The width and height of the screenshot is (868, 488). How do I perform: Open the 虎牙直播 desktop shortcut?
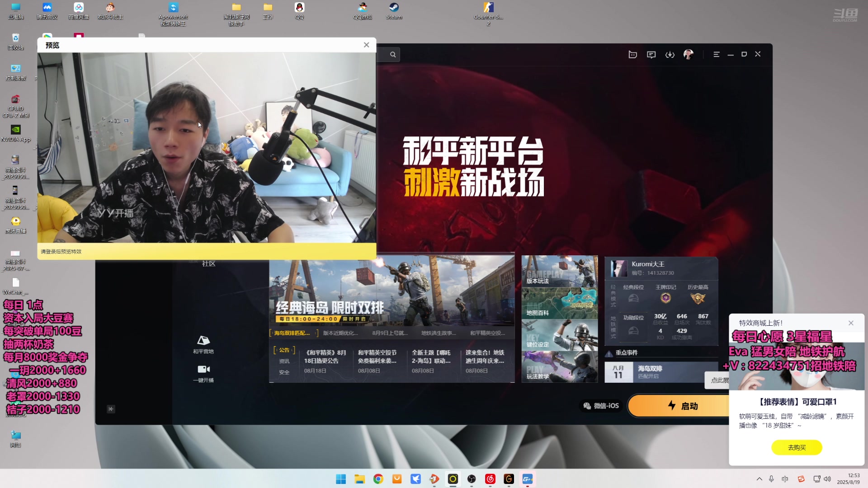15,225
